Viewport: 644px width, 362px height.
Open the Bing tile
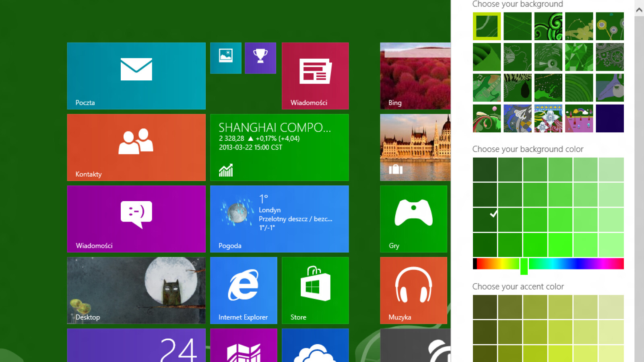415,76
